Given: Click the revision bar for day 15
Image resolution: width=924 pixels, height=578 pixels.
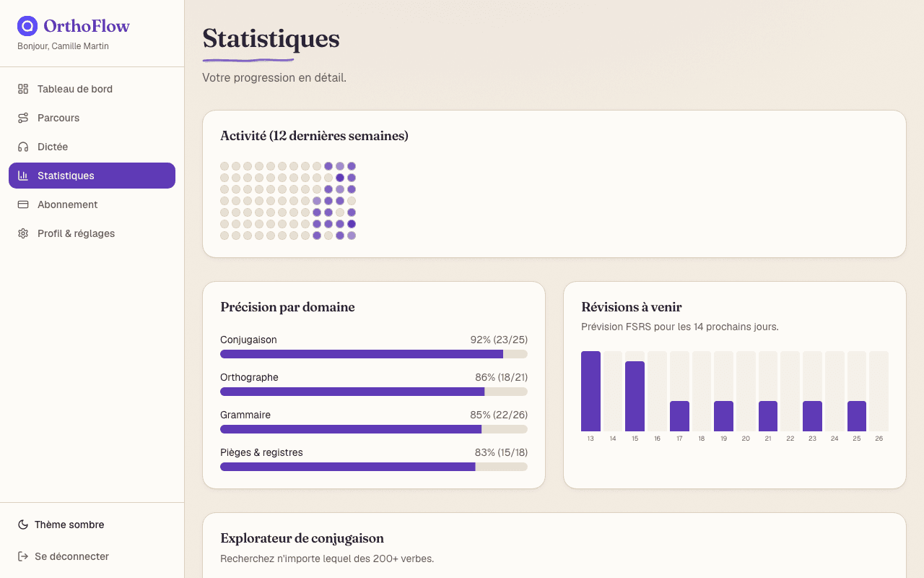Looking at the screenshot, I should [x=635, y=396].
